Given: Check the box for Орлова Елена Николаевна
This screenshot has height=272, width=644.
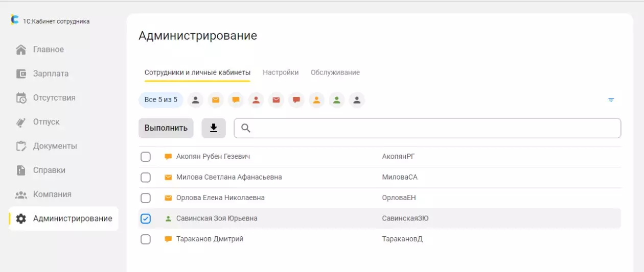Looking at the screenshot, I should 146,197.
